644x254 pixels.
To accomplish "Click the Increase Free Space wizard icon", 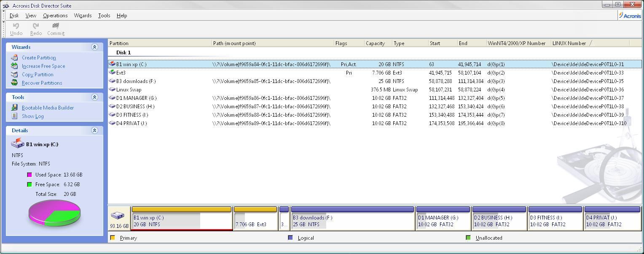I will [15, 66].
